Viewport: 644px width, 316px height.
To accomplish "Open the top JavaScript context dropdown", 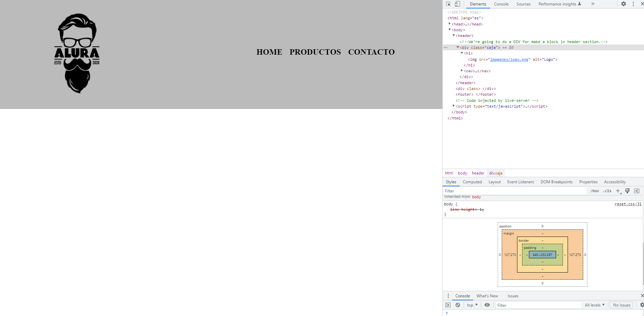I will 472,305.
